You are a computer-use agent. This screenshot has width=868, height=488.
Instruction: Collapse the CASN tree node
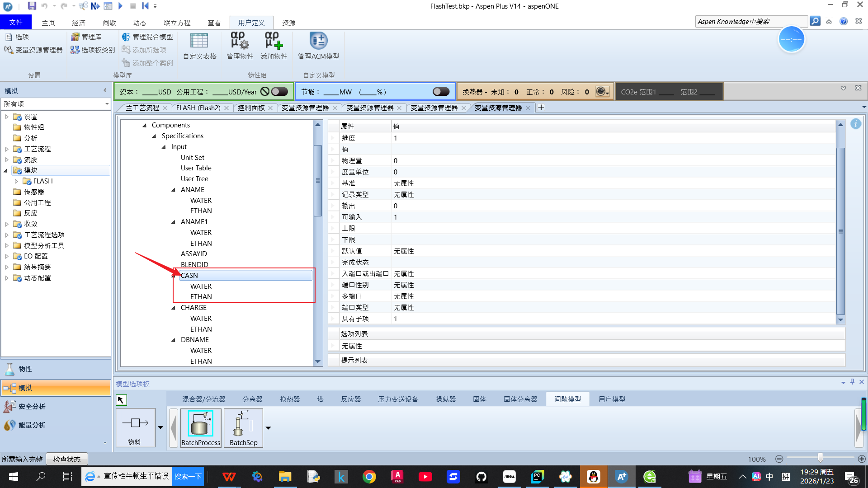coord(174,275)
